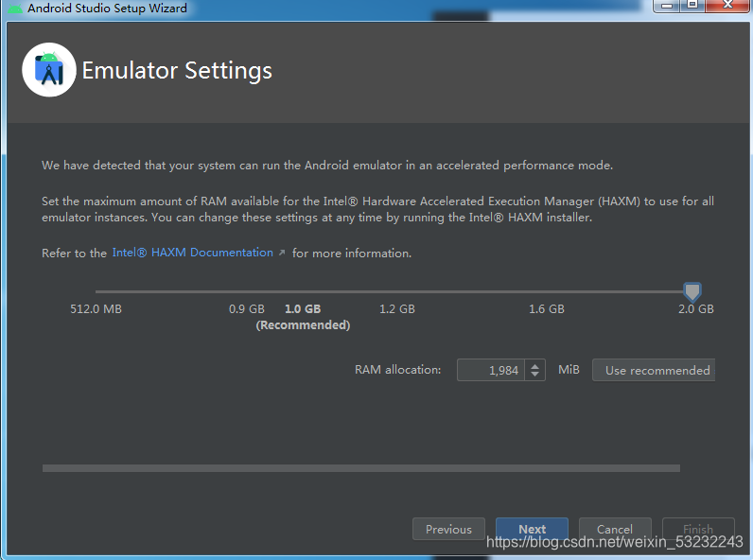Click the MiB unit label
The height and width of the screenshot is (560, 753).
tap(569, 369)
